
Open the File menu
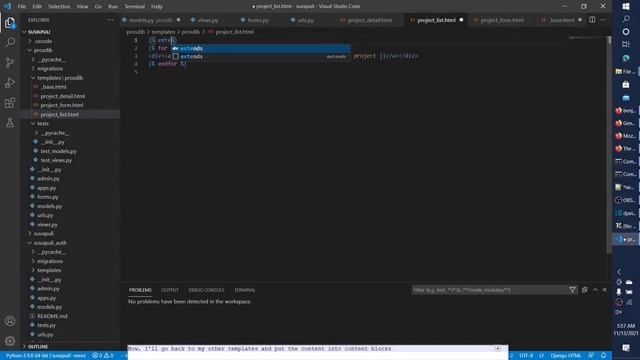[x=22, y=7]
